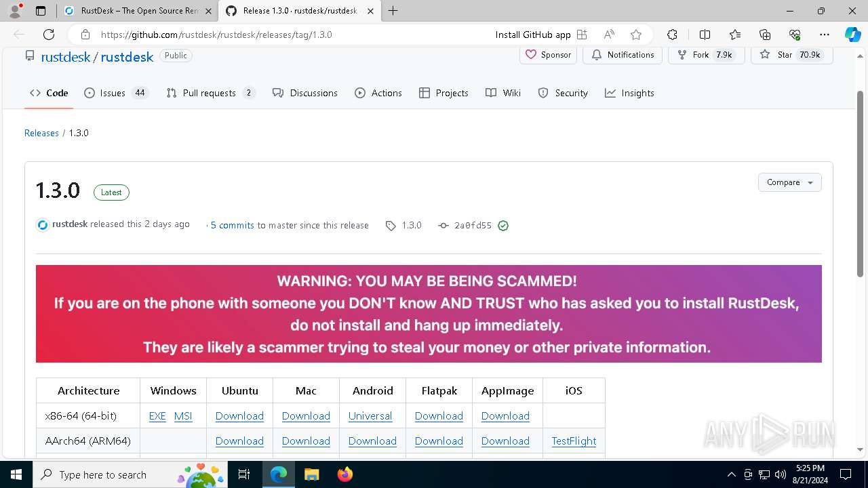
Task: Open Copilot sidebar icon
Action: (x=852, y=35)
